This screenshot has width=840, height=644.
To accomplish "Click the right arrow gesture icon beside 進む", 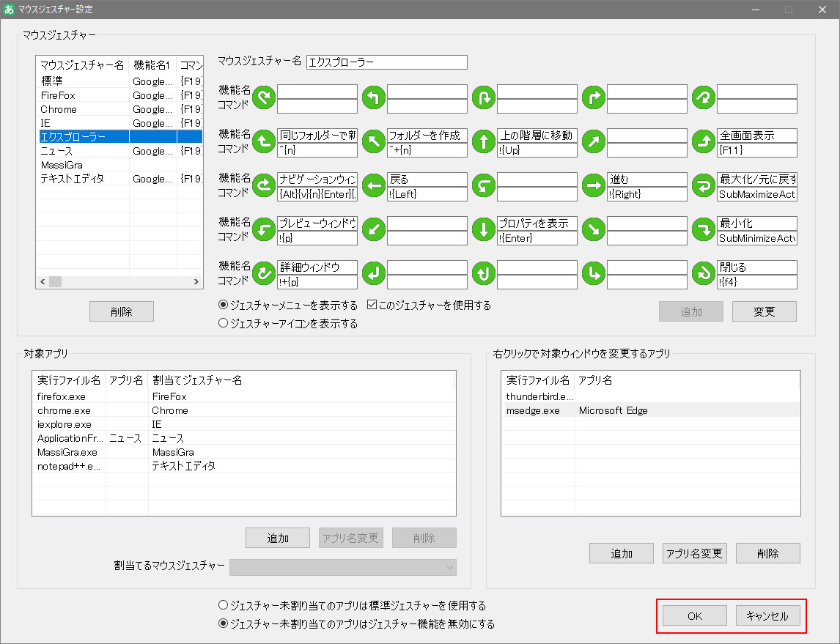I will (593, 186).
